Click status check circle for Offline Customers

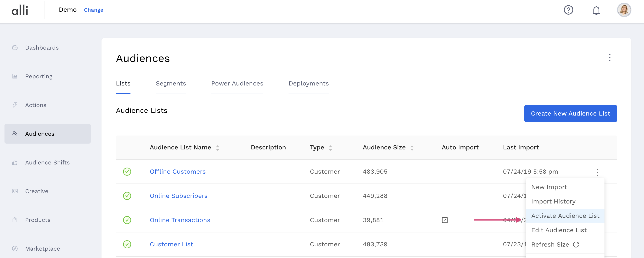click(127, 172)
